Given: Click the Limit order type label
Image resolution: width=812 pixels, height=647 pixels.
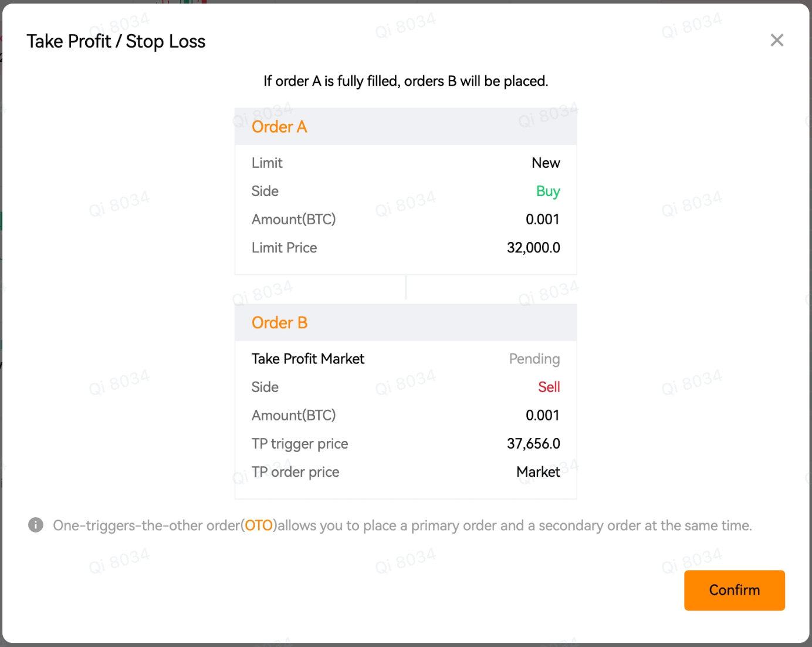Looking at the screenshot, I should [x=267, y=163].
